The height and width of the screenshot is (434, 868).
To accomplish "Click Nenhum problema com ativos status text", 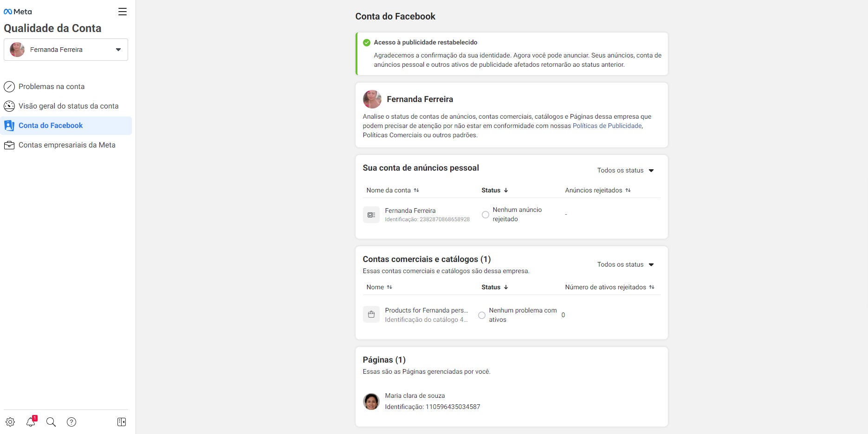I will pyautogui.click(x=523, y=315).
